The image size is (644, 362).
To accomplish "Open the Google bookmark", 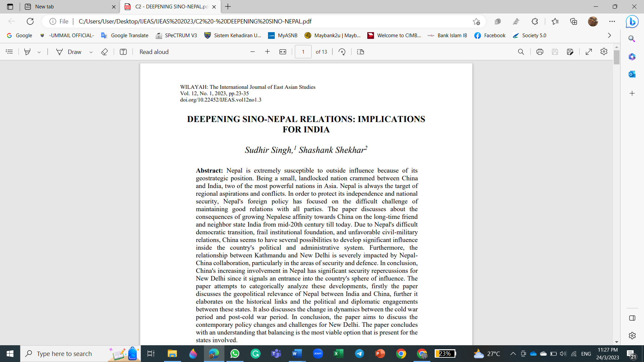I will 19,36.
